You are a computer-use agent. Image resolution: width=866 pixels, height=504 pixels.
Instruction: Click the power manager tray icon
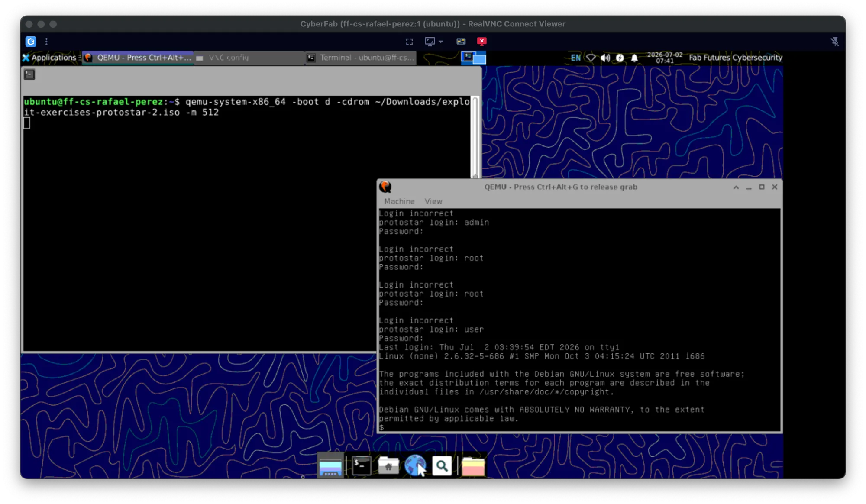pos(620,58)
